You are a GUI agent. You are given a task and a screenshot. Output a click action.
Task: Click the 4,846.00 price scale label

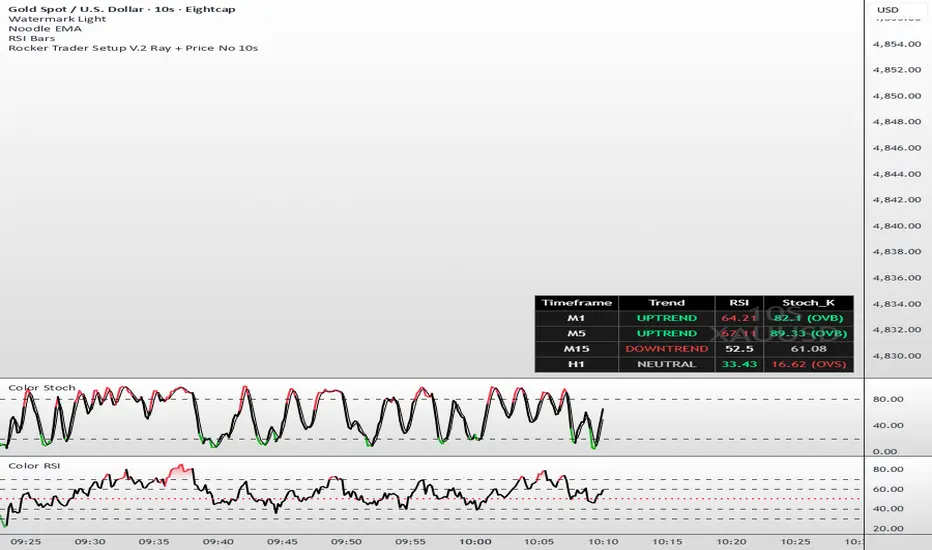coord(897,147)
